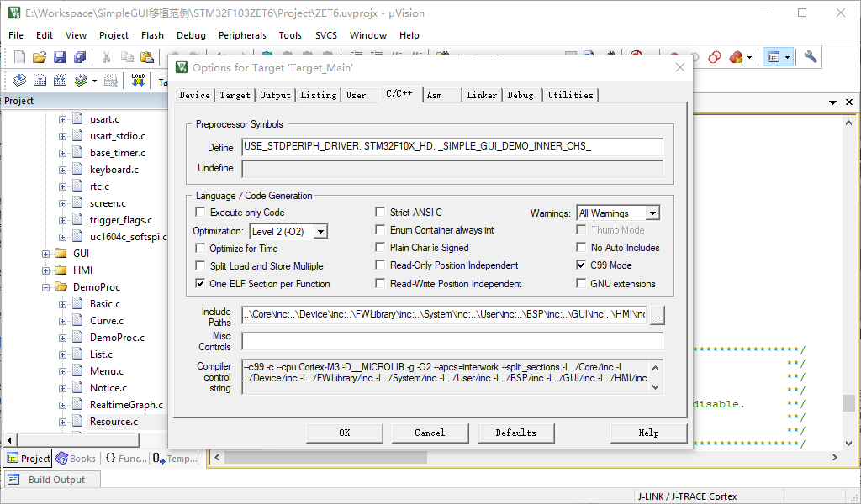The image size is (861, 504).
Task: Switch to the Books tab
Action: pos(77,459)
